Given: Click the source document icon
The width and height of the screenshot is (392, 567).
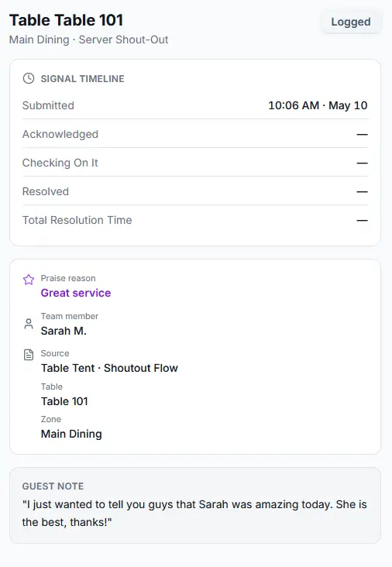Looking at the screenshot, I should pos(29,355).
